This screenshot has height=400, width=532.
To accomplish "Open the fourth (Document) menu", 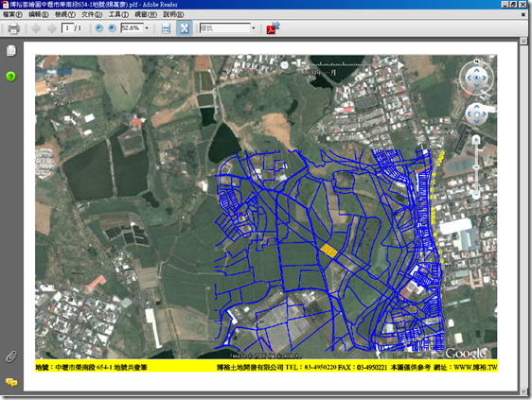I will pyautogui.click(x=92, y=14).
